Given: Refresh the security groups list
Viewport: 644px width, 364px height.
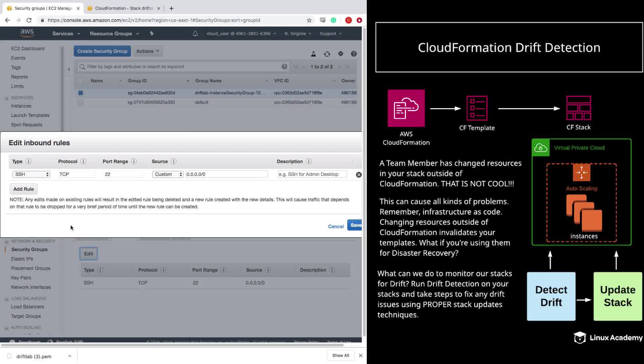Looking at the screenshot, I should [327, 54].
